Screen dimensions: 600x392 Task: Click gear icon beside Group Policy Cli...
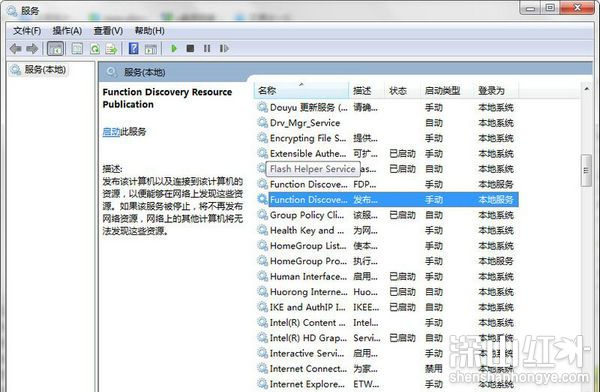(x=262, y=215)
